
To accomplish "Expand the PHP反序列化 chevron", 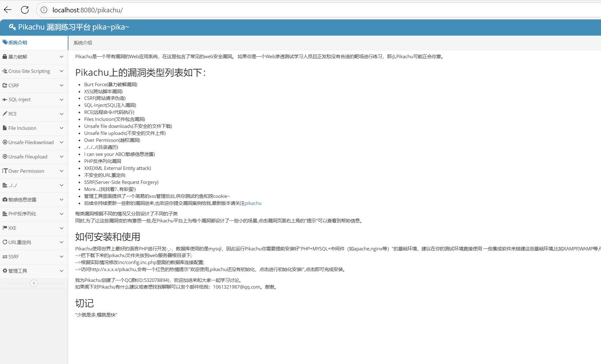I will point(61,214).
